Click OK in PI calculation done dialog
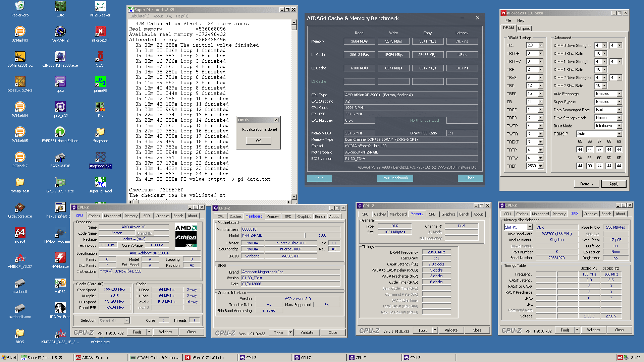The width and height of the screenshot is (644, 362). pyautogui.click(x=258, y=141)
